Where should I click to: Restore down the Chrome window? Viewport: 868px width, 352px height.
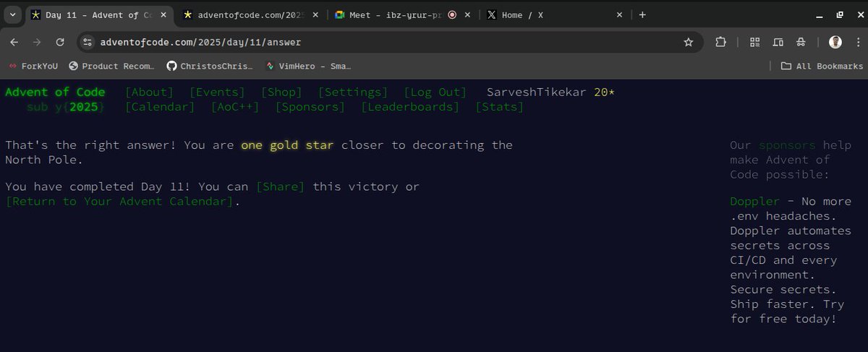(840, 14)
